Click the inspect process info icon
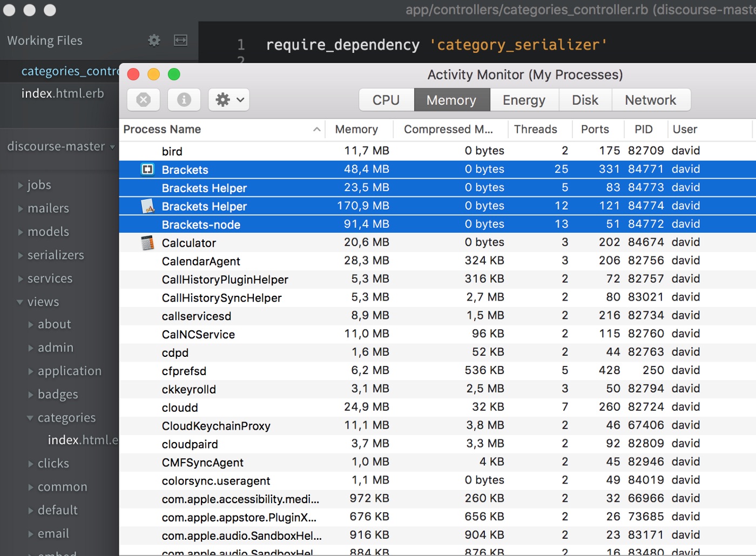The width and height of the screenshot is (756, 556). click(184, 100)
